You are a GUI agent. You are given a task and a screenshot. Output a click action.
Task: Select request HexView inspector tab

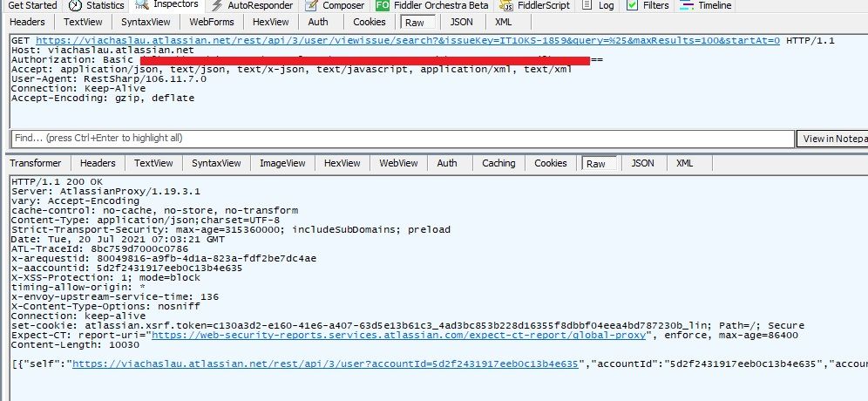(x=271, y=22)
